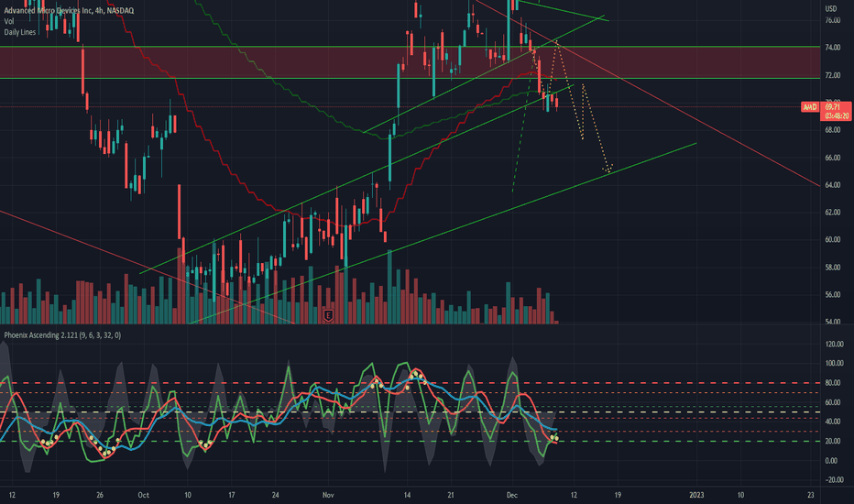
Task: Click price axis value 62.00
Action: click(x=832, y=212)
